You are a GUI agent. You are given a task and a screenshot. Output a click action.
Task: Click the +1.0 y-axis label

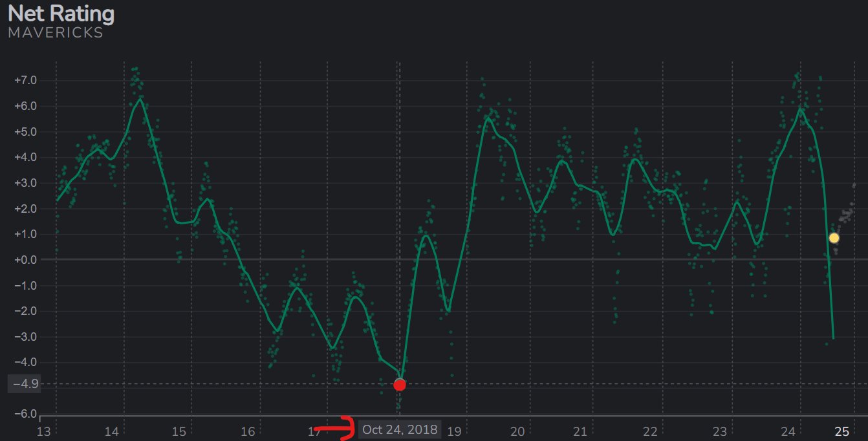[25, 234]
